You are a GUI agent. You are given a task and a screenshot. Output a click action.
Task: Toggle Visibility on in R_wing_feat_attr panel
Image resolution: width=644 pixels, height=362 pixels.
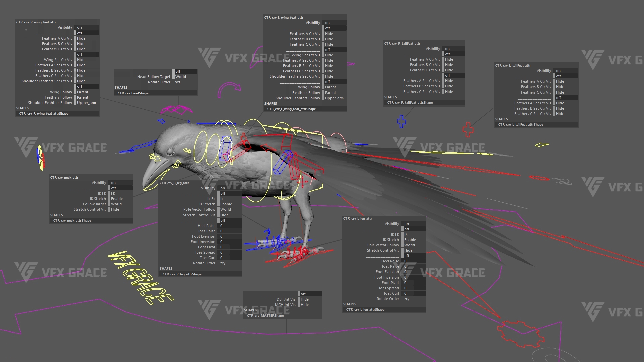click(87, 27)
